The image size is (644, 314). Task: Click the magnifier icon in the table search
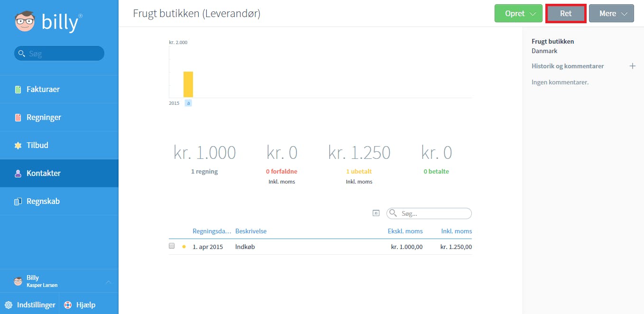click(x=394, y=213)
